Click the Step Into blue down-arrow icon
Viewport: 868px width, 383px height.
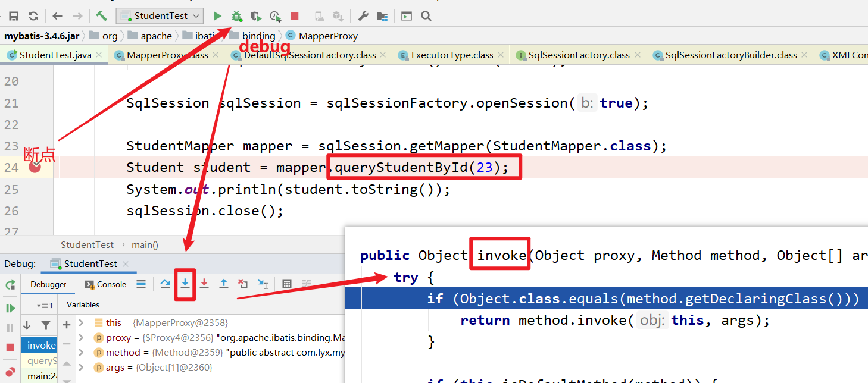[x=185, y=284]
